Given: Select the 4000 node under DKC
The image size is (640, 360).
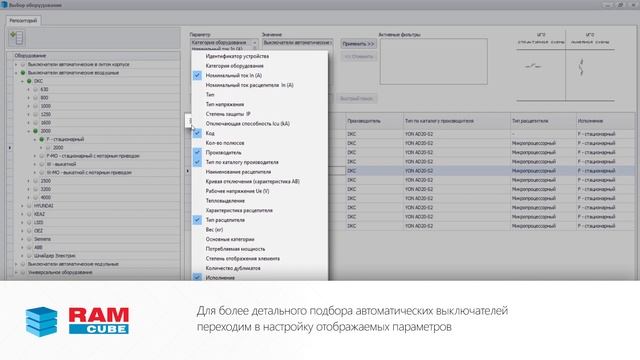Looking at the screenshot, I should point(46,198).
